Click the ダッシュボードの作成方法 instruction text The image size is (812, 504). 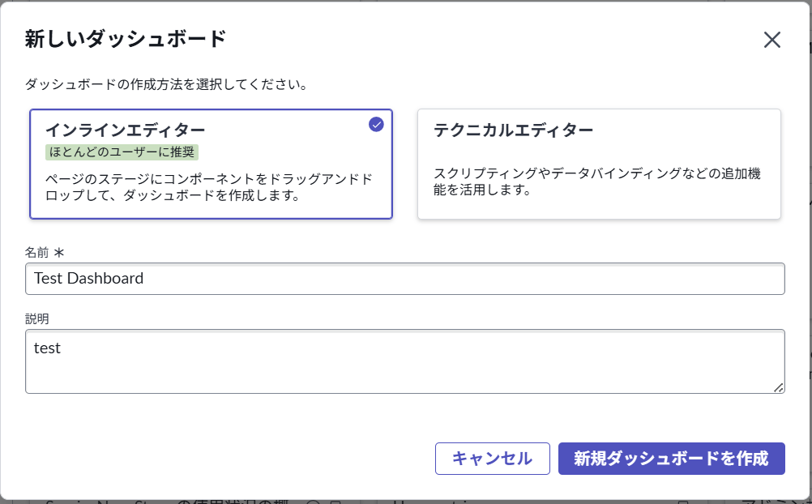click(166, 84)
